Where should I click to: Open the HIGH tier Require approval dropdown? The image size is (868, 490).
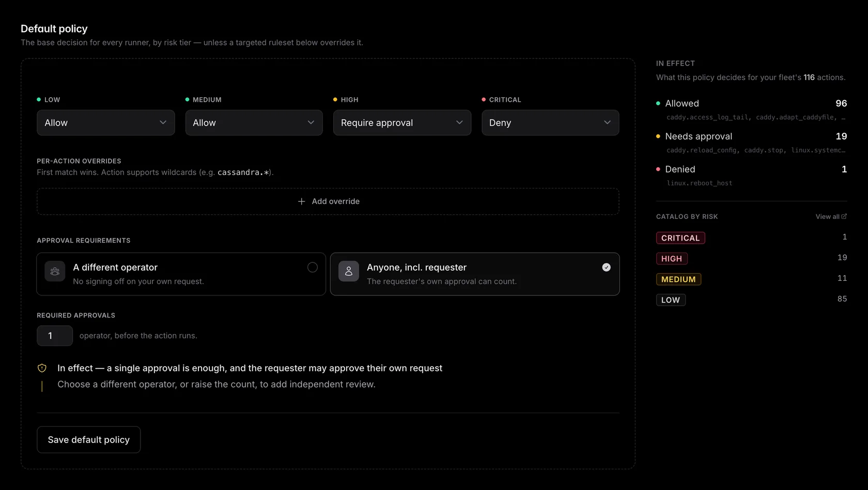coord(402,122)
